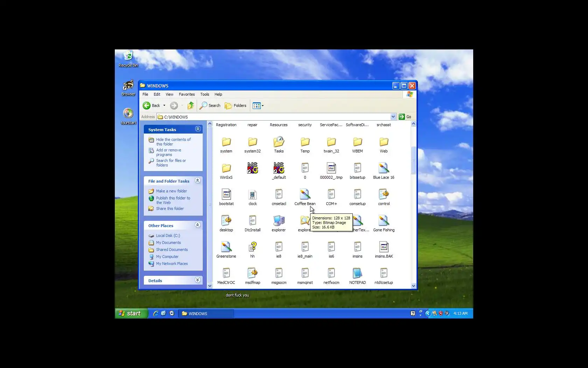The height and width of the screenshot is (368, 588).
Task: Select the explorer application icon
Action: (279, 221)
